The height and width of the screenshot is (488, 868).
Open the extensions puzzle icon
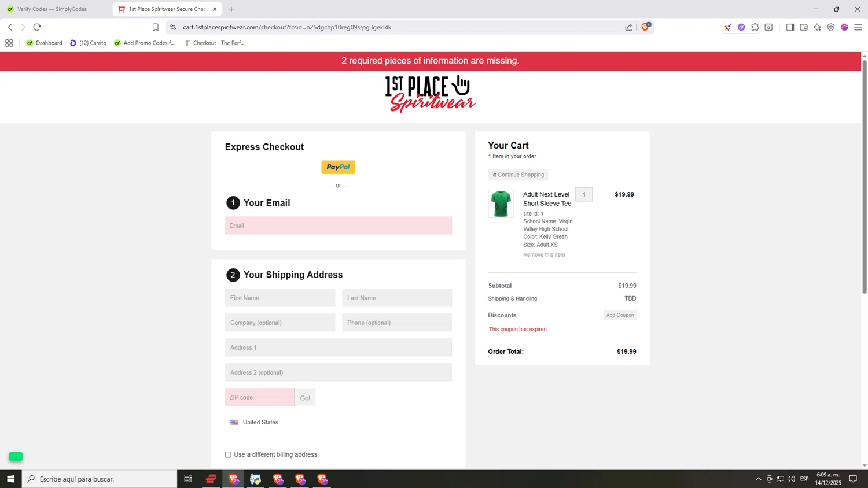coord(755,27)
